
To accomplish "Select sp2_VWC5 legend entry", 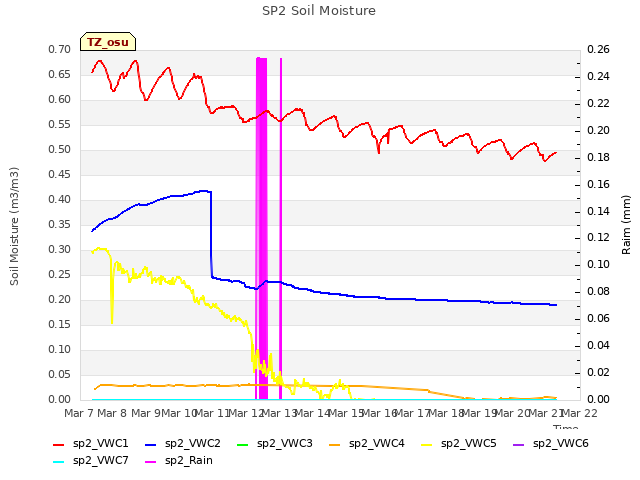I will tap(458, 444).
